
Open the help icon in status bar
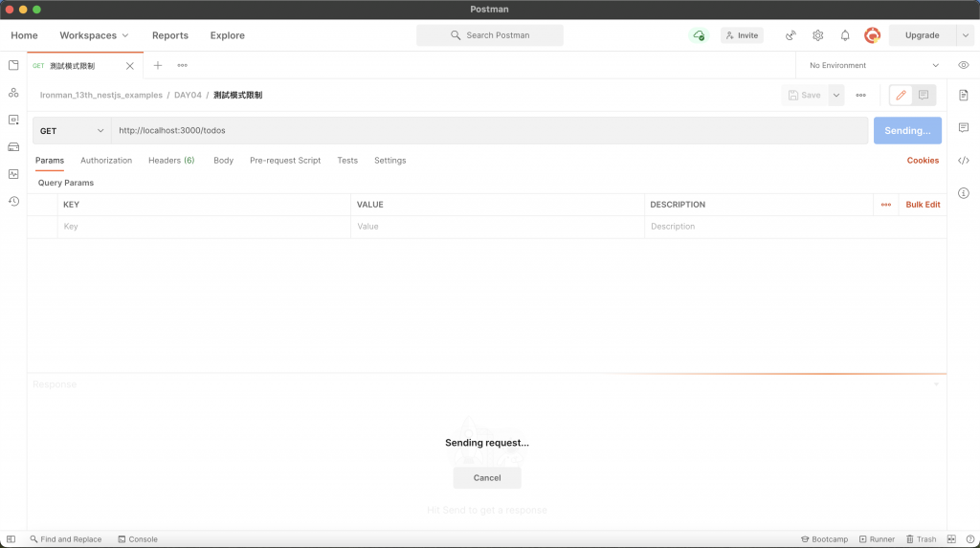tap(970, 539)
